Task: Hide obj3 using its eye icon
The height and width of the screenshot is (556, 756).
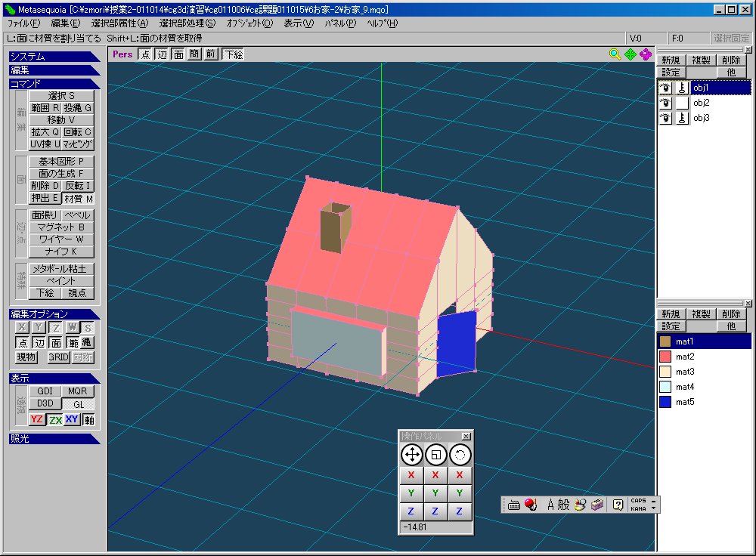Action: coord(665,118)
